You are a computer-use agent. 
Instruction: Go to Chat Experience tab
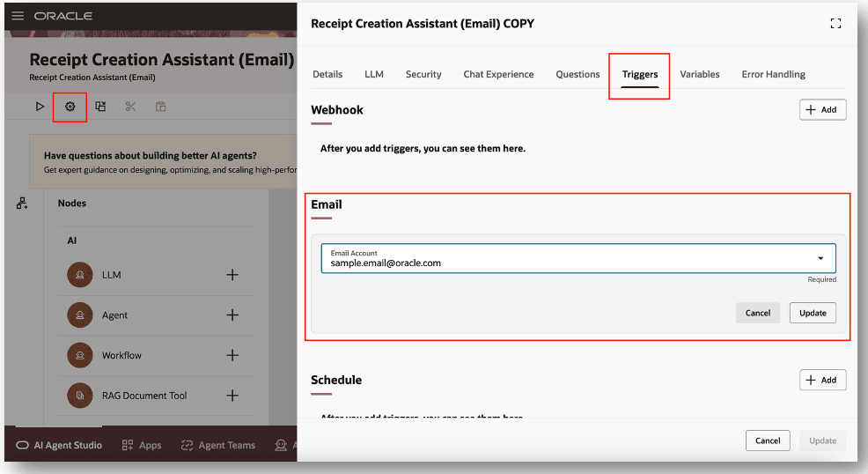499,74
